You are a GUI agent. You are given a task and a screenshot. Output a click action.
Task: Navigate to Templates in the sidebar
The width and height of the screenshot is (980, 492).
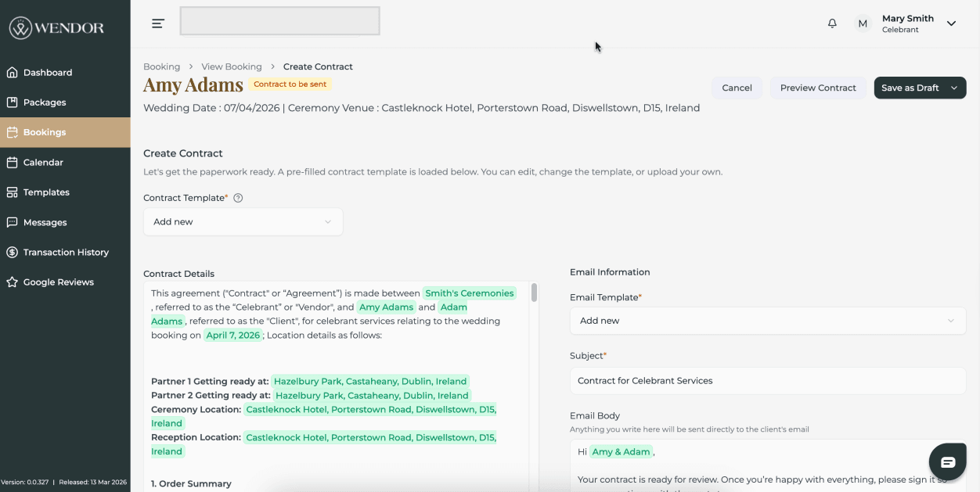pos(46,192)
